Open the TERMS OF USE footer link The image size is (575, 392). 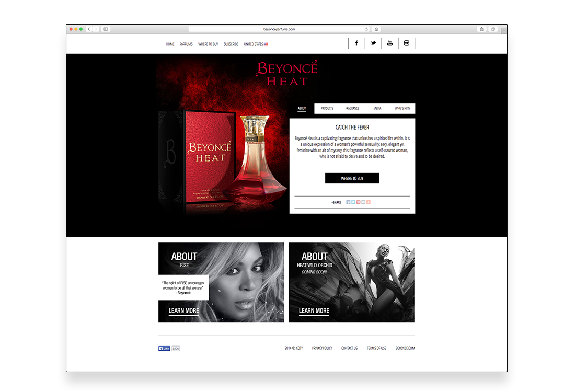click(376, 349)
